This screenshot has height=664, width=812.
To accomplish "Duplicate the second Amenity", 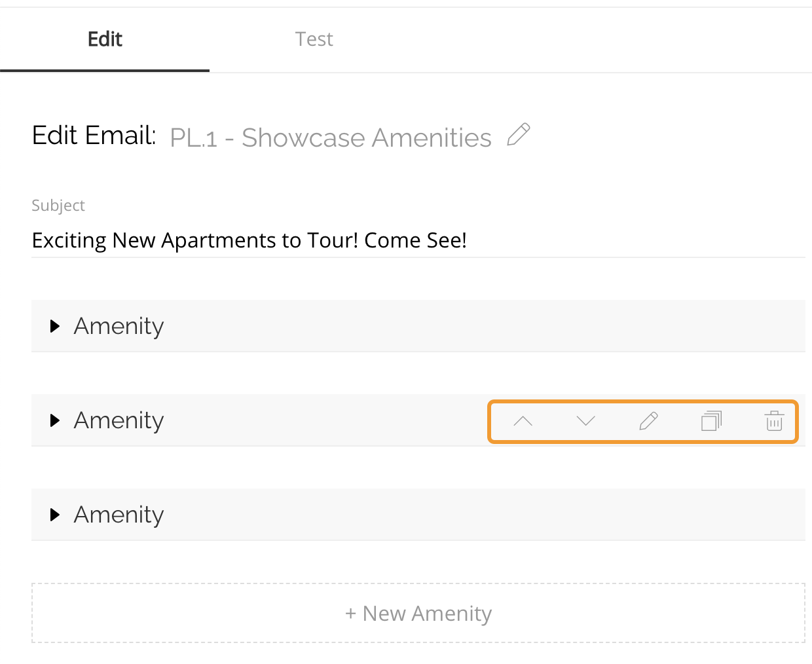I will point(711,421).
